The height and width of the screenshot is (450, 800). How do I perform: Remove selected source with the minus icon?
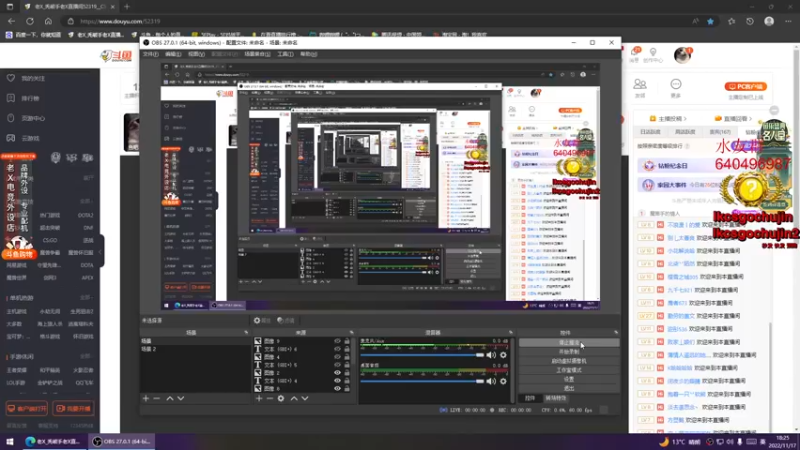point(270,398)
